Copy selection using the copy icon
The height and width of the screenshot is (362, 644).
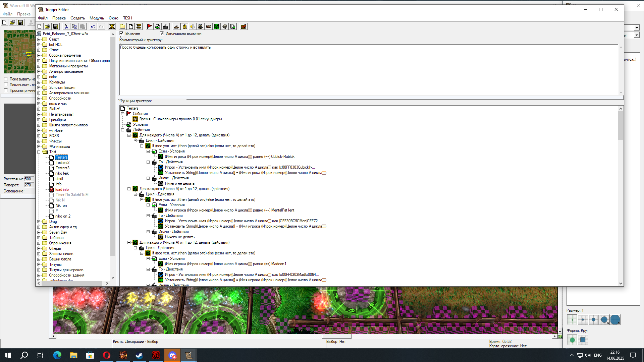pos(74,26)
